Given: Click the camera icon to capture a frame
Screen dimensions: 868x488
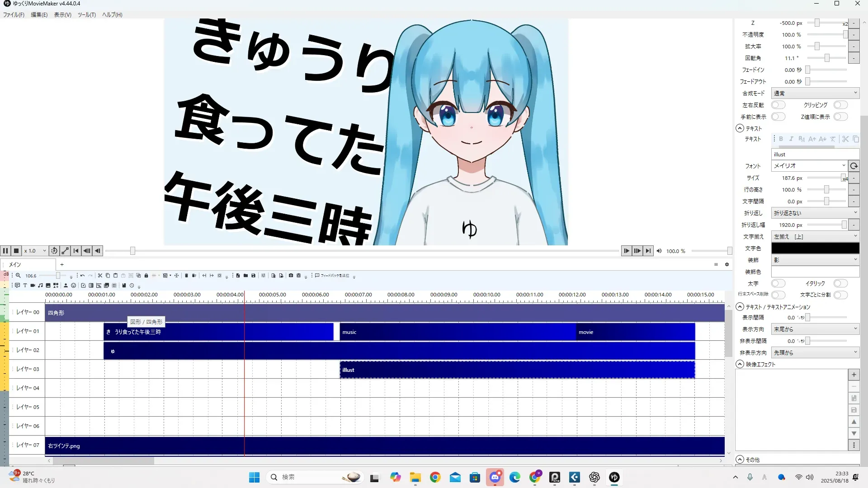Looking at the screenshot, I should point(291,276).
